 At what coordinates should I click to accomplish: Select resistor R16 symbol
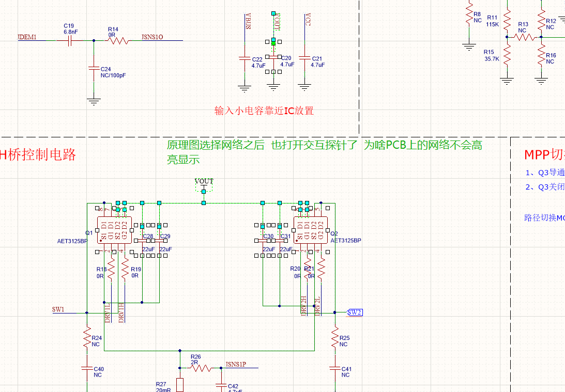(541, 55)
